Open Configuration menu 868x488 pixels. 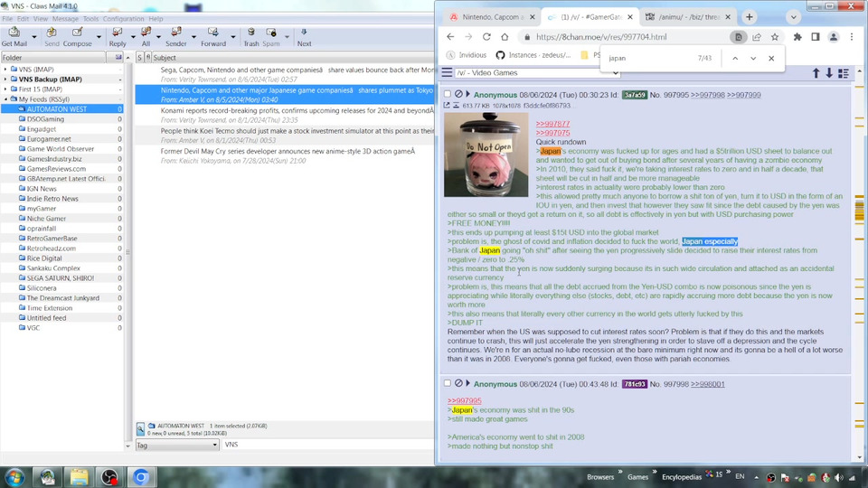(123, 19)
